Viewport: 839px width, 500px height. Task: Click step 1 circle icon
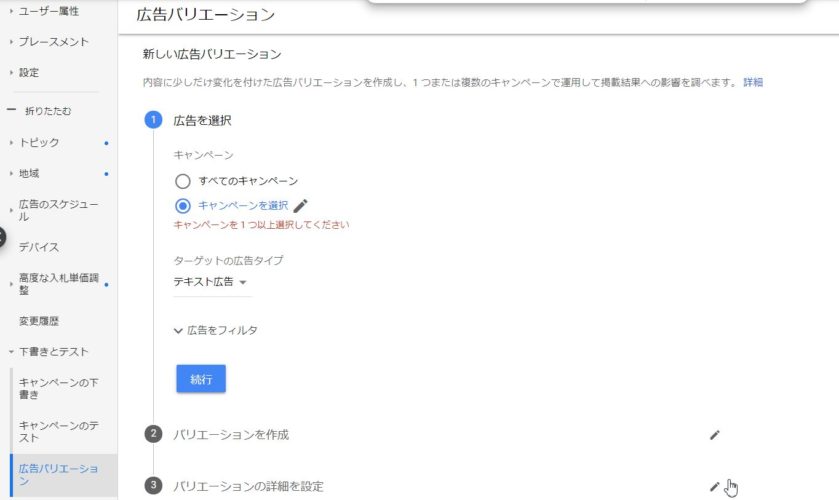click(154, 119)
